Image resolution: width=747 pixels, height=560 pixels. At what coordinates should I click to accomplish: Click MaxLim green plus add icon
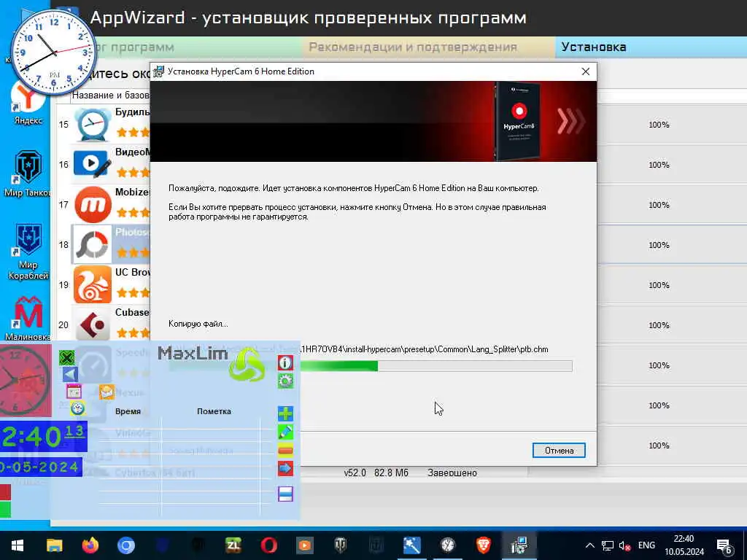click(x=285, y=413)
